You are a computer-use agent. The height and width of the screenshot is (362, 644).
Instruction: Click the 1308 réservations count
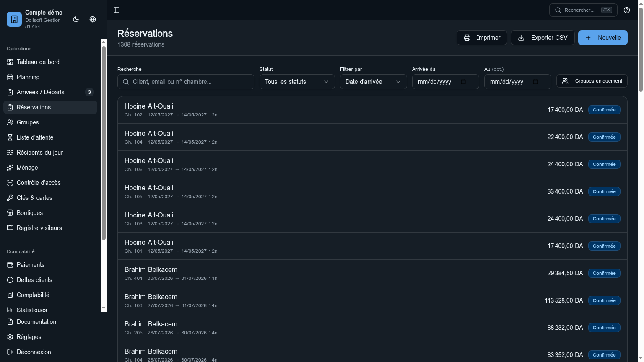coord(141,44)
